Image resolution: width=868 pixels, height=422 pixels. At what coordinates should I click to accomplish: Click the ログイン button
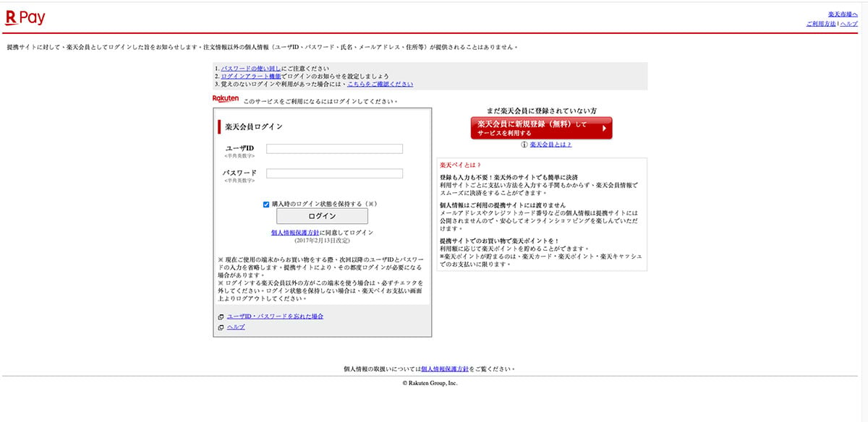(x=322, y=216)
